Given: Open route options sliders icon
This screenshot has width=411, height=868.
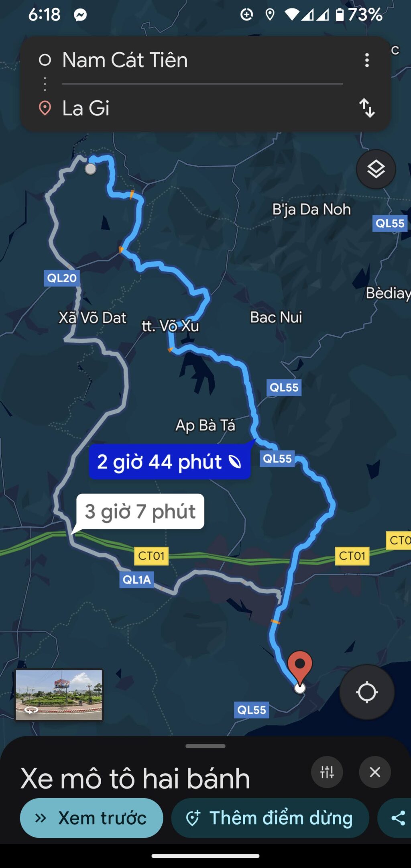Looking at the screenshot, I should click(327, 772).
